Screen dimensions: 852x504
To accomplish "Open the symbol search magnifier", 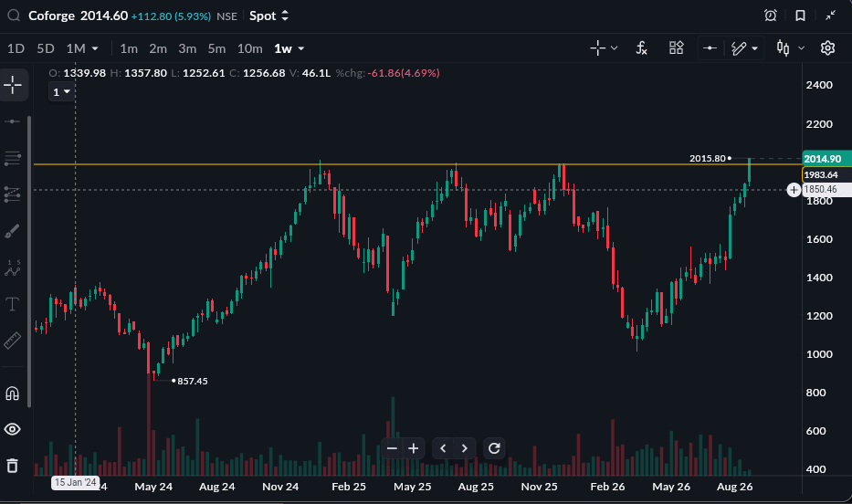I will (14, 16).
